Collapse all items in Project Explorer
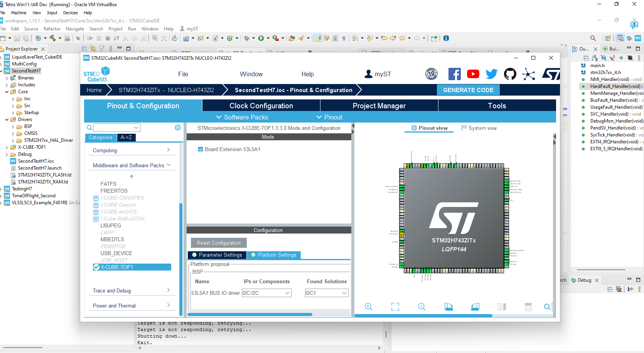Viewport: 644px width, 353px height. (x=84, y=49)
